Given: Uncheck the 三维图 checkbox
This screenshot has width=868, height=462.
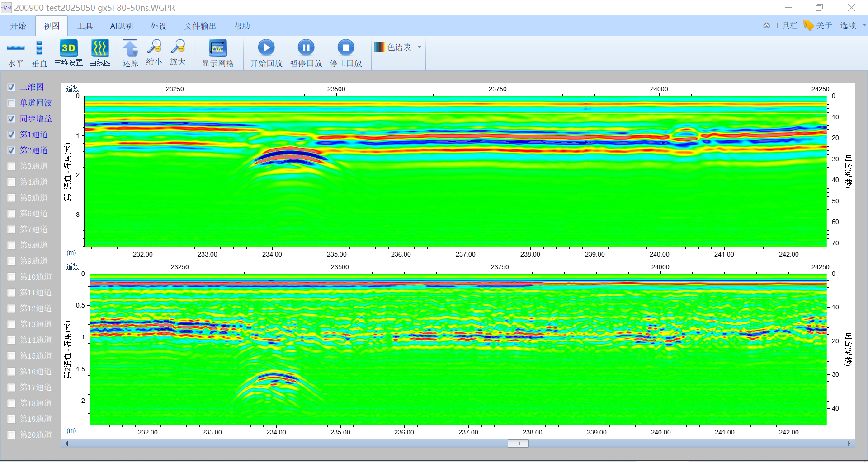Looking at the screenshot, I should pos(11,87).
